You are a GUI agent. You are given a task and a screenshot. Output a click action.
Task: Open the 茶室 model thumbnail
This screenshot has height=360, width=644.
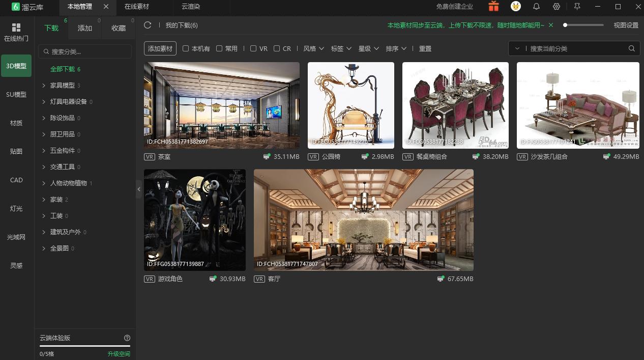click(x=221, y=105)
